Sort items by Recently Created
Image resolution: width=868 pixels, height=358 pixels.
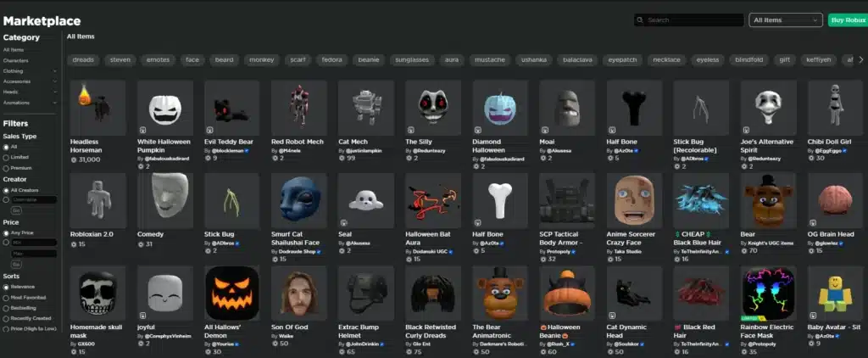click(6, 319)
